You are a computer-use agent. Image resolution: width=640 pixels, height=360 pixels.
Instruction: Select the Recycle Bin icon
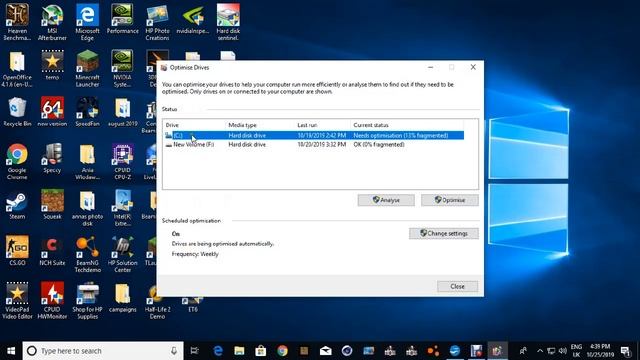click(17, 112)
